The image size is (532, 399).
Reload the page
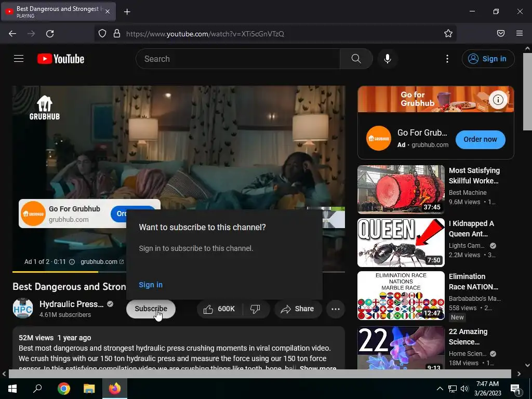50,34
